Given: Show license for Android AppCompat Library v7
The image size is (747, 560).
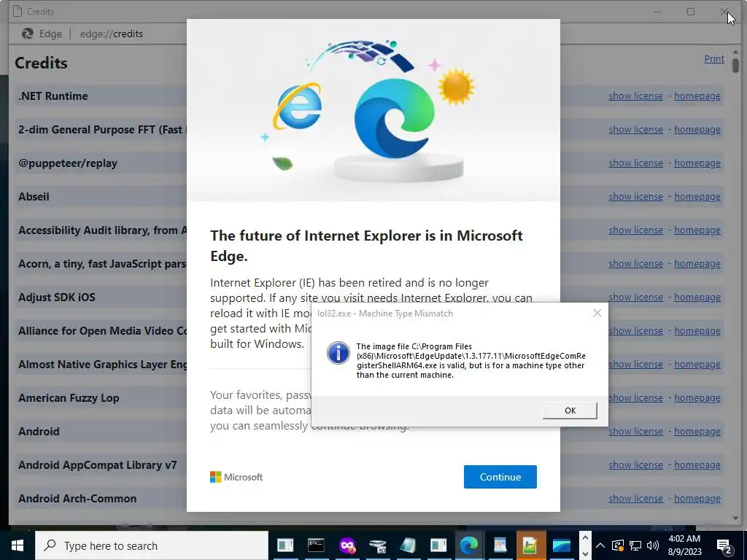Looking at the screenshot, I should (635, 464).
